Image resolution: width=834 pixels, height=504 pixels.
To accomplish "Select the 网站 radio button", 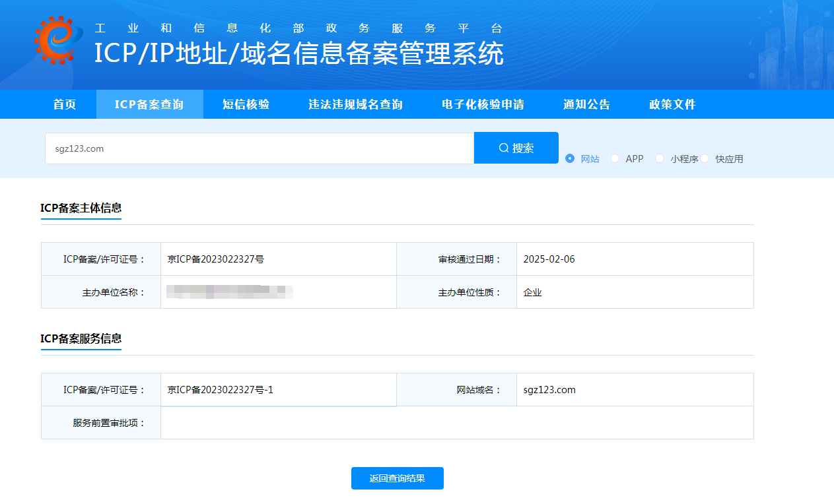I will 570,158.
